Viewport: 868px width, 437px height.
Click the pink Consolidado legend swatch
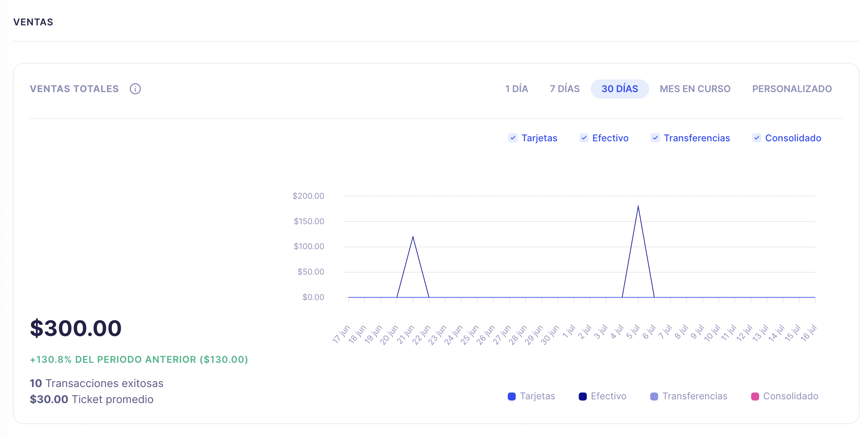pyautogui.click(x=755, y=396)
